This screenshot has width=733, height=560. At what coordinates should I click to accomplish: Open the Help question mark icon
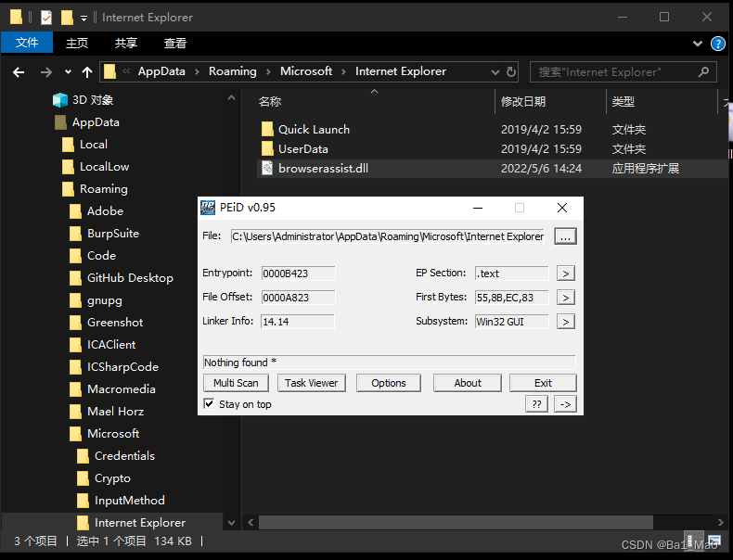717,44
